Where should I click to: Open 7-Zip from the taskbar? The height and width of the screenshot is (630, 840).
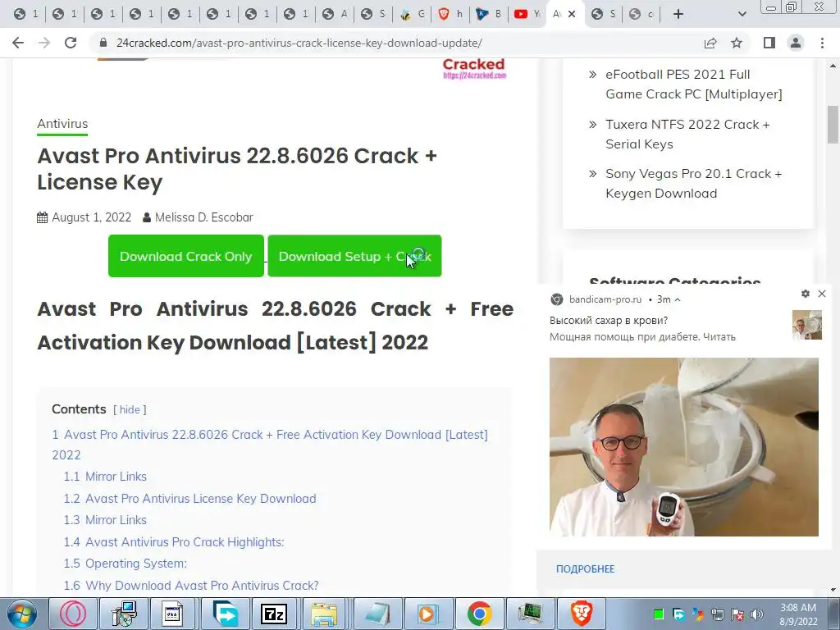click(274, 614)
